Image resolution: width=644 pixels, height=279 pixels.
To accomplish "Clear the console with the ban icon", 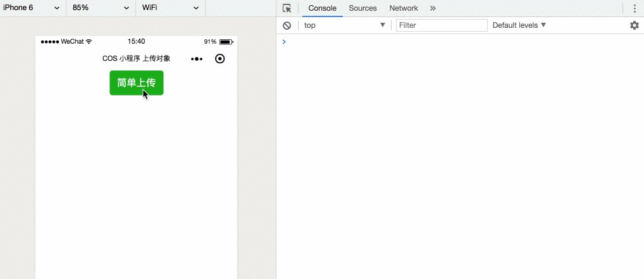I will pos(287,25).
